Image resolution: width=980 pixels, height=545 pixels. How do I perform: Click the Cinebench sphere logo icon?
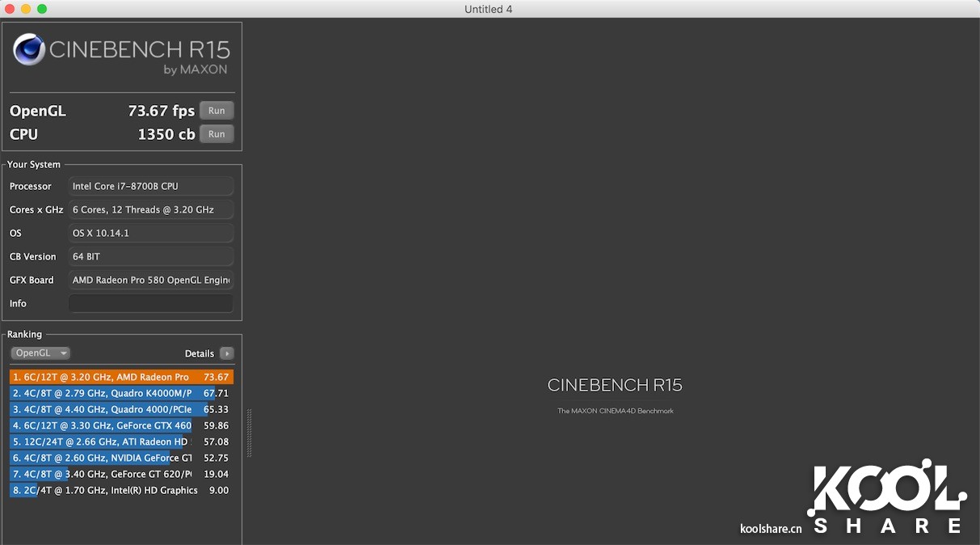(x=29, y=50)
